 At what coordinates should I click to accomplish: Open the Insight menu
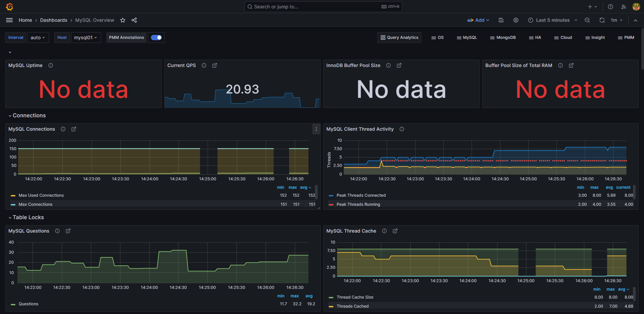click(595, 38)
